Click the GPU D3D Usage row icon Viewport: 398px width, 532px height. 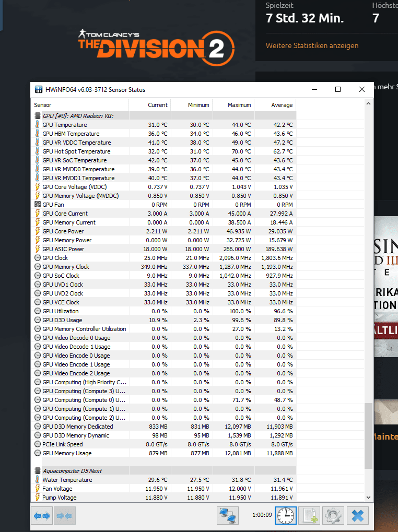click(37, 320)
